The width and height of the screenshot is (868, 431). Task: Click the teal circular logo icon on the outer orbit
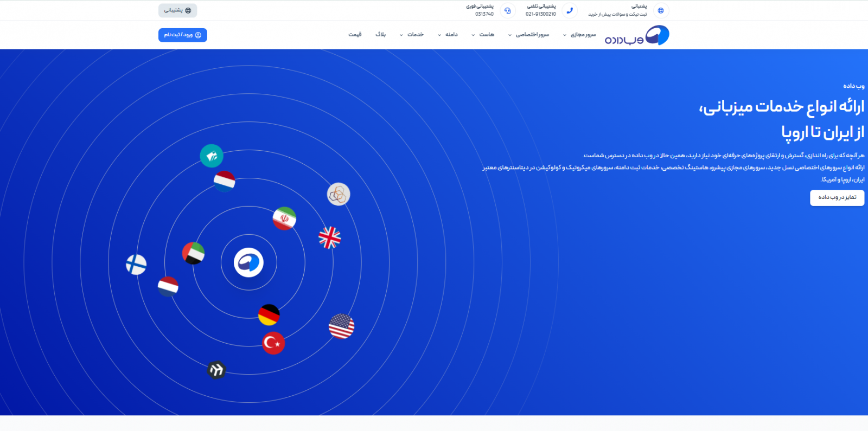212,156
